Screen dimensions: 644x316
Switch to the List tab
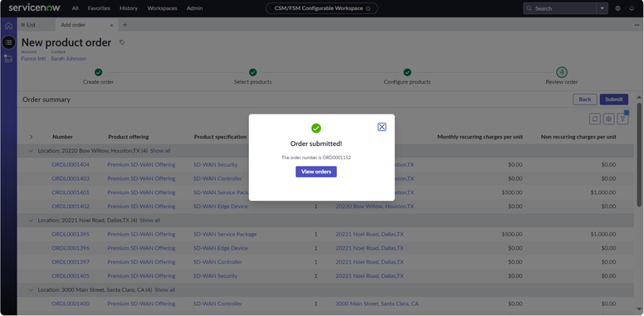[28, 25]
